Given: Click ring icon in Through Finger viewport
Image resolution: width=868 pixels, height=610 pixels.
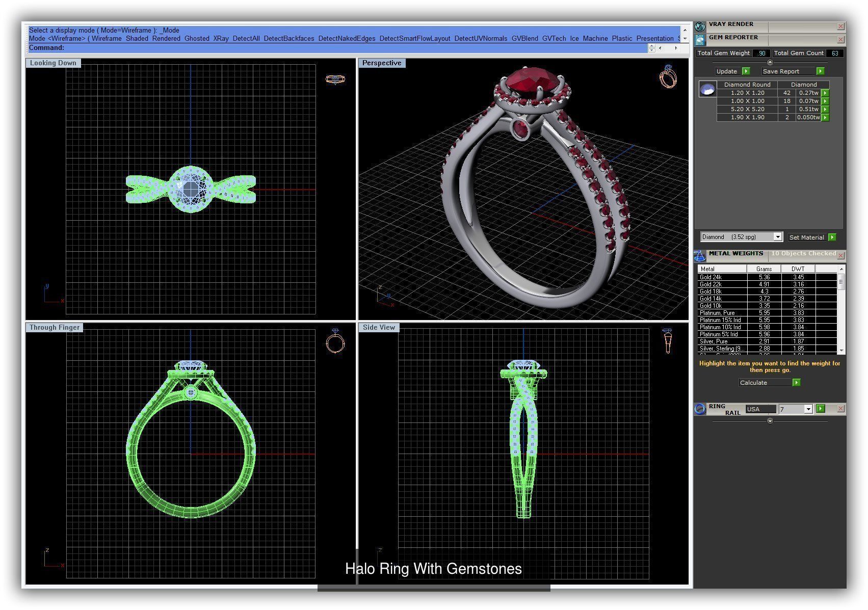Looking at the screenshot, I should pyautogui.click(x=335, y=341).
